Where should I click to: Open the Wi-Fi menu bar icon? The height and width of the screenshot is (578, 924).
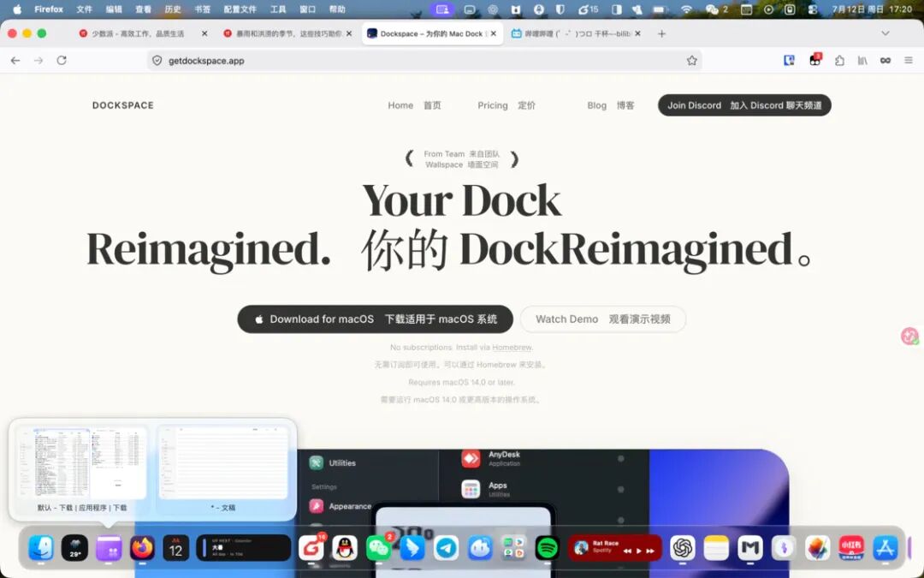(x=686, y=9)
